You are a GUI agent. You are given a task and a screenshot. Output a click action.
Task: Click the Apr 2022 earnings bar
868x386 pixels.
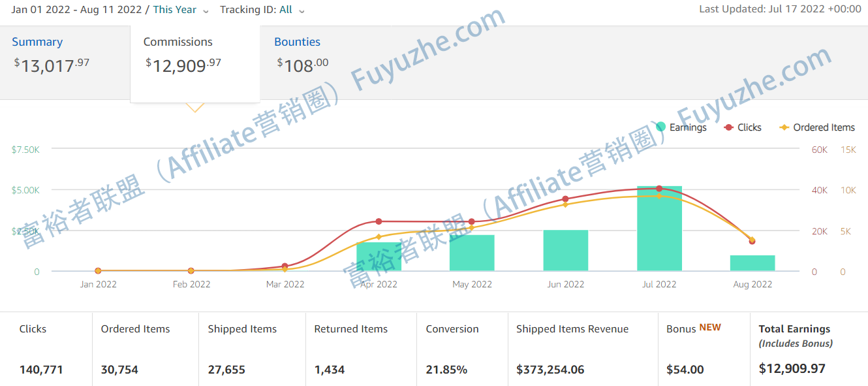pos(379,258)
